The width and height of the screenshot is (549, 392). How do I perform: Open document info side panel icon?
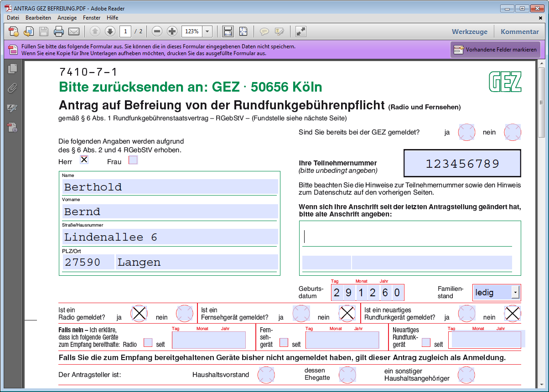coord(12,128)
